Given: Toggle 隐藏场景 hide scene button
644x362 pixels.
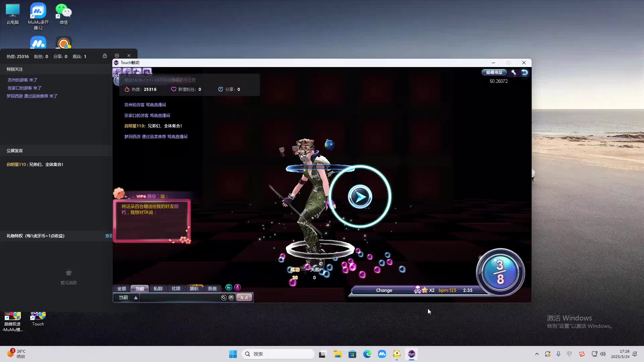Looking at the screenshot, I should (x=494, y=72).
